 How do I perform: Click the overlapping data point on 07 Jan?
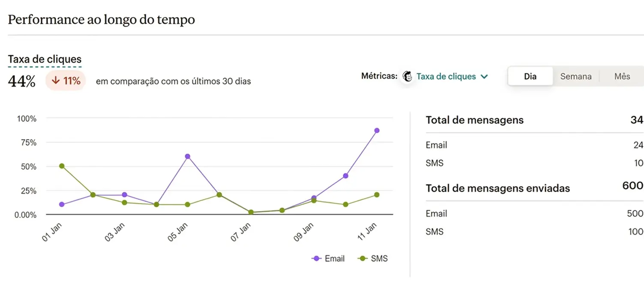(x=250, y=211)
